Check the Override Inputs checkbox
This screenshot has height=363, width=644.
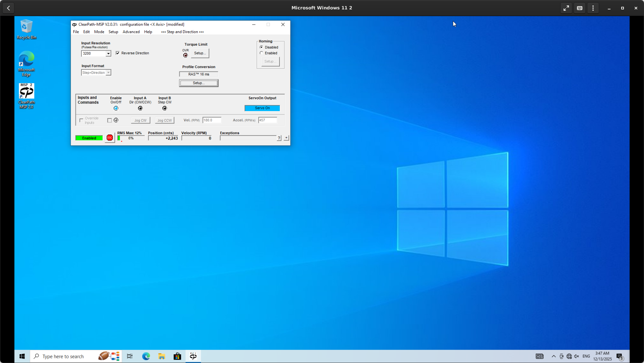point(81,120)
